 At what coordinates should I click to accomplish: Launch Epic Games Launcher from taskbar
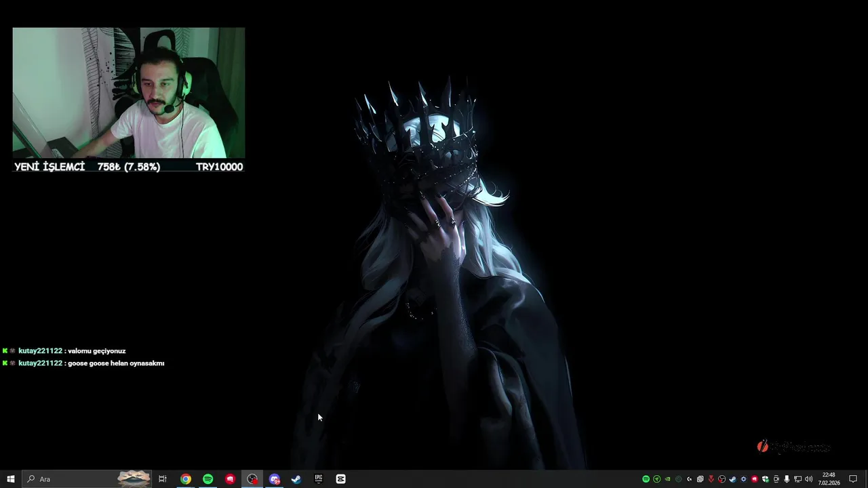pos(319,479)
